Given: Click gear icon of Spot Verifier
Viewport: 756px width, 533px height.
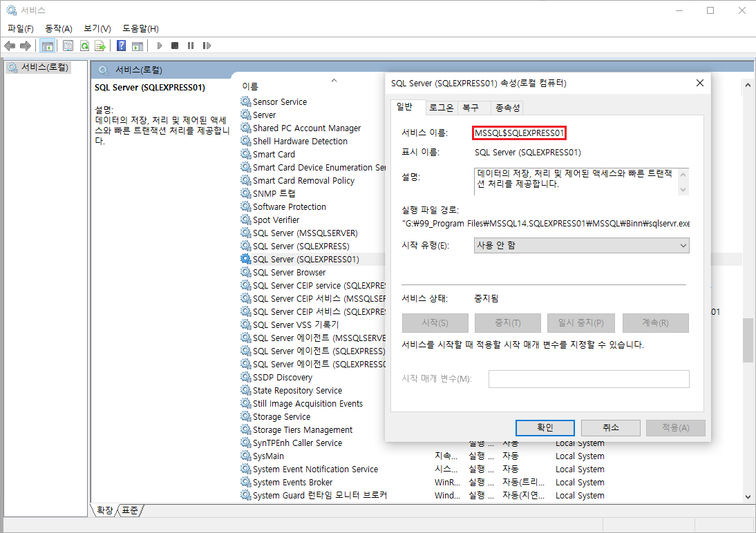Looking at the screenshot, I should coord(246,220).
